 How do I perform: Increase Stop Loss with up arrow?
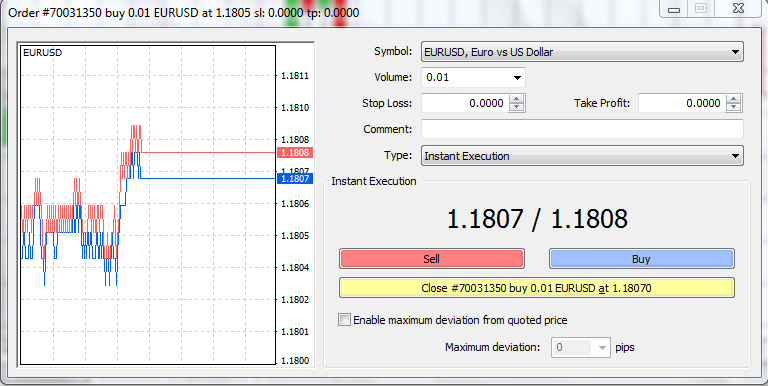click(x=517, y=99)
